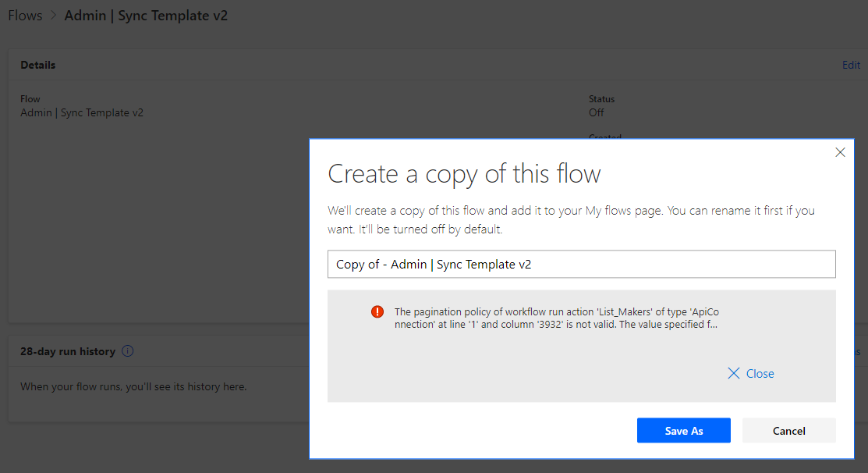This screenshot has width=868, height=473.
Task: Click the Status value showing Off
Action: [x=597, y=112]
